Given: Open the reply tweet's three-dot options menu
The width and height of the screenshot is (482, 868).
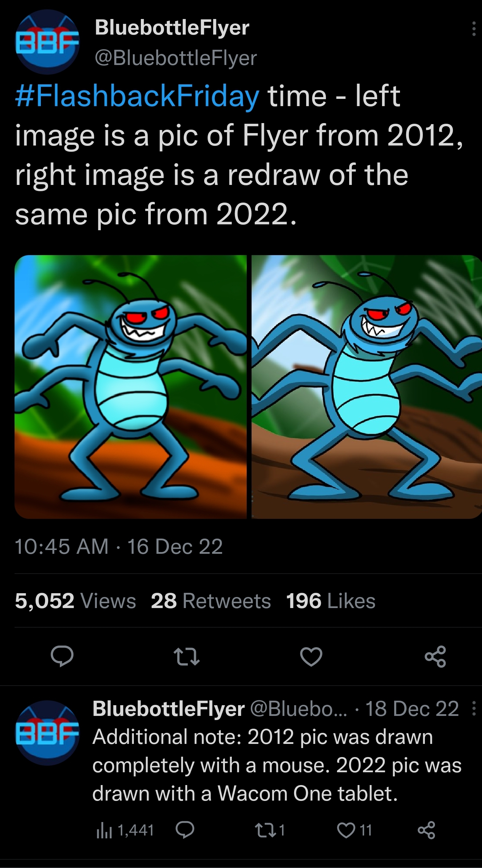Looking at the screenshot, I should tap(474, 708).
